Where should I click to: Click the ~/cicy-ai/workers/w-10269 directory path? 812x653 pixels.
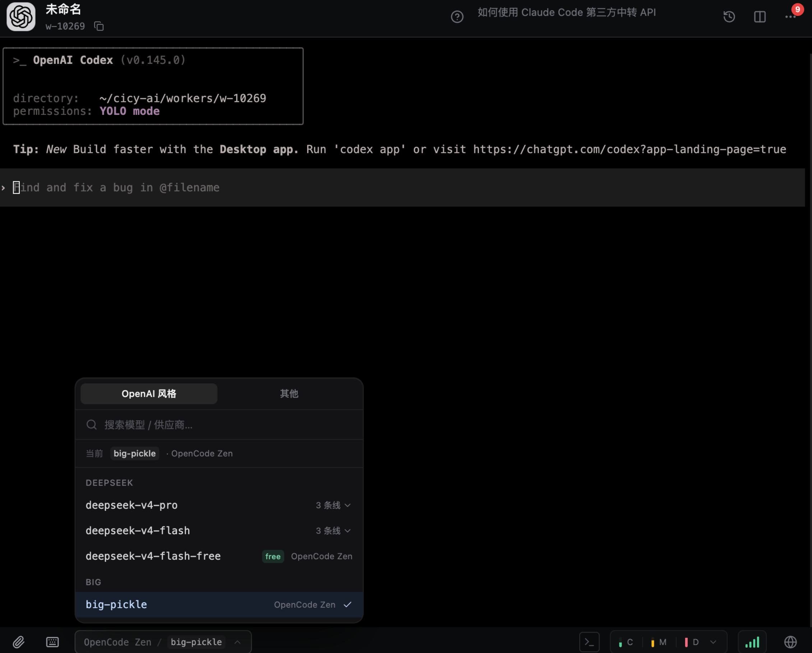click(x=183, y=98)
